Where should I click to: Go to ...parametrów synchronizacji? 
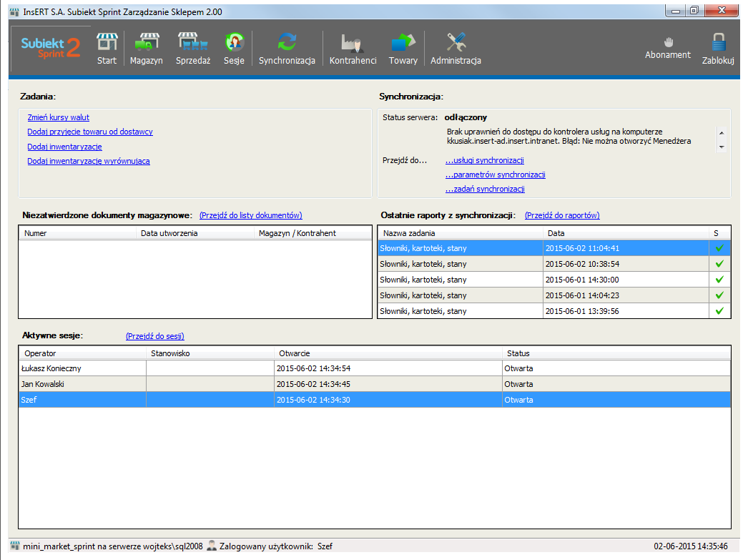pos(495,175)
